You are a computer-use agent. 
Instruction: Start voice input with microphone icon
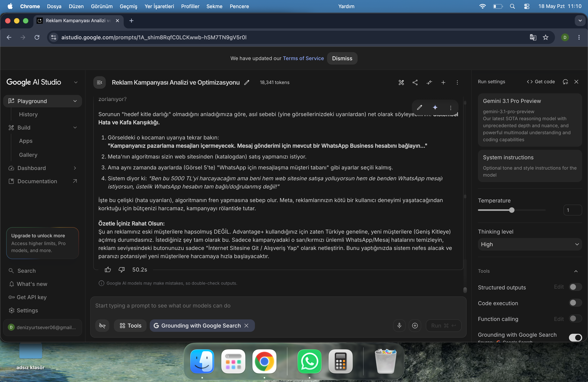[x=399, y=326]
